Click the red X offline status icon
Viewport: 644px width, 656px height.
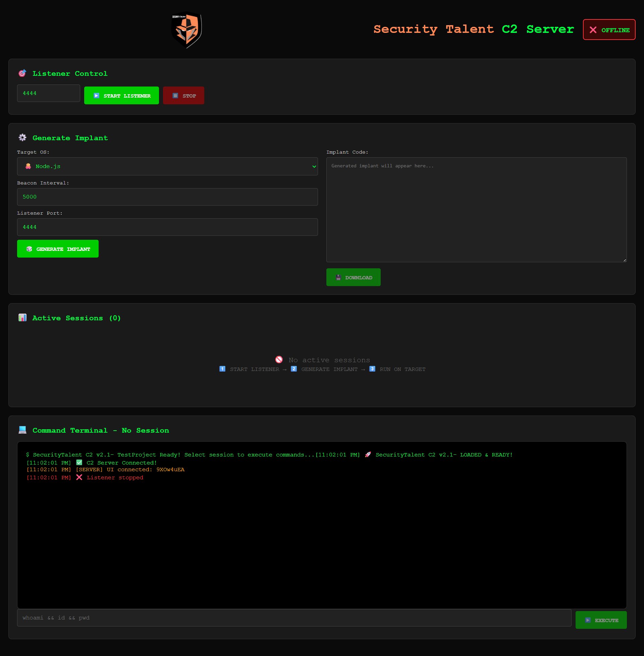point(593,30)
